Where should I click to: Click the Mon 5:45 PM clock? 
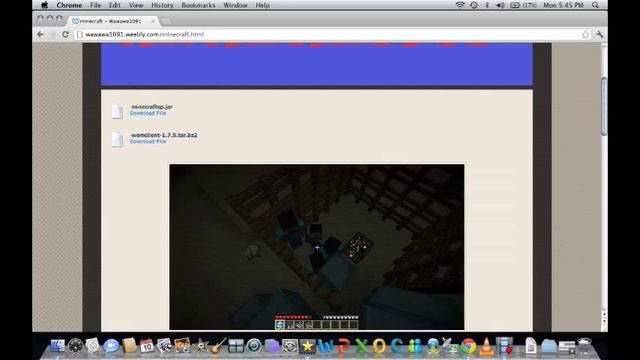click(x=563, y=5)
